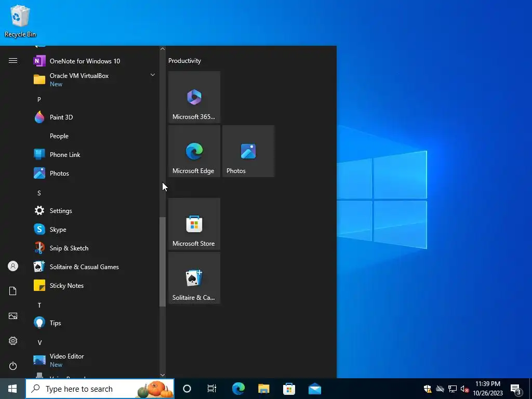
Task: Open the Solitaire & Casual Games tile
Action: pyautogui.click(x=194, y=278)
